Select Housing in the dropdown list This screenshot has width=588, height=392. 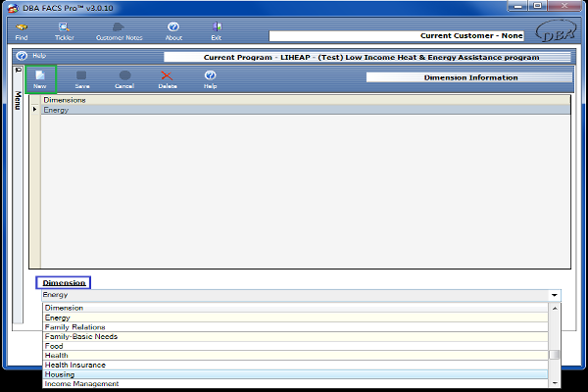(x=296, y=374)
